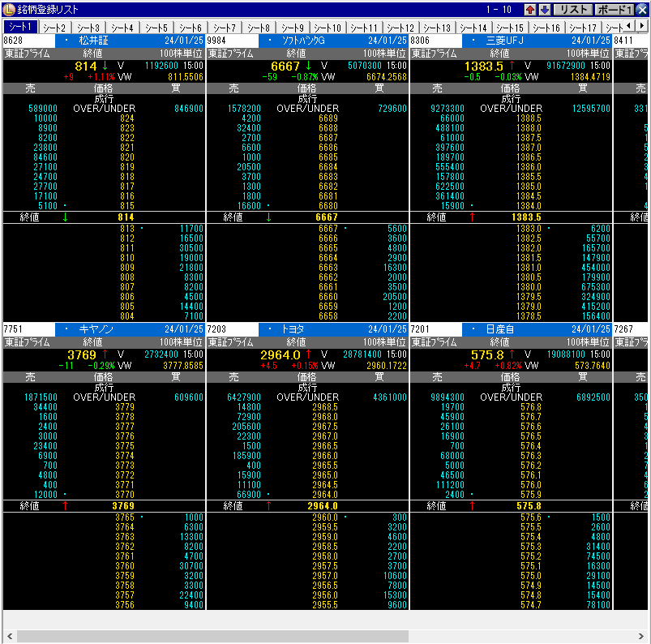Click ソフトバンクG current price 6667
Screen dimensions: 651x644
[x=285, y=66]
